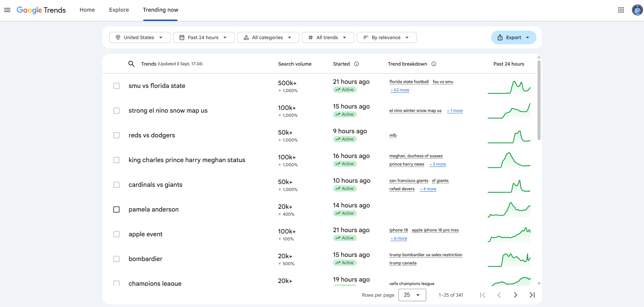Viewport: 644px width, 307px height.
Task: Expand + 62 more related queries
Action: [400, 90]
